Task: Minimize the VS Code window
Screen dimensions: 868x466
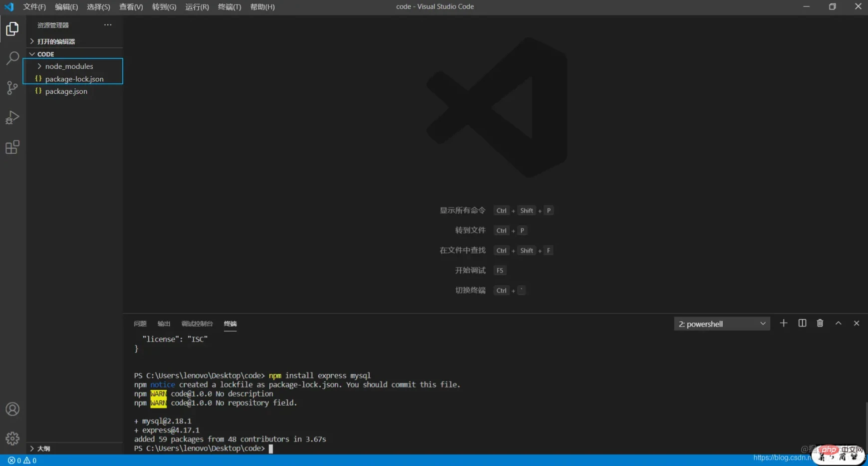Action: point(806,6)
